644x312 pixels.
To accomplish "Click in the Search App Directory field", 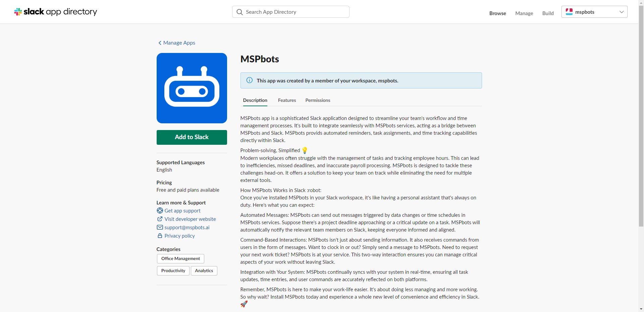I will point(295,12).
